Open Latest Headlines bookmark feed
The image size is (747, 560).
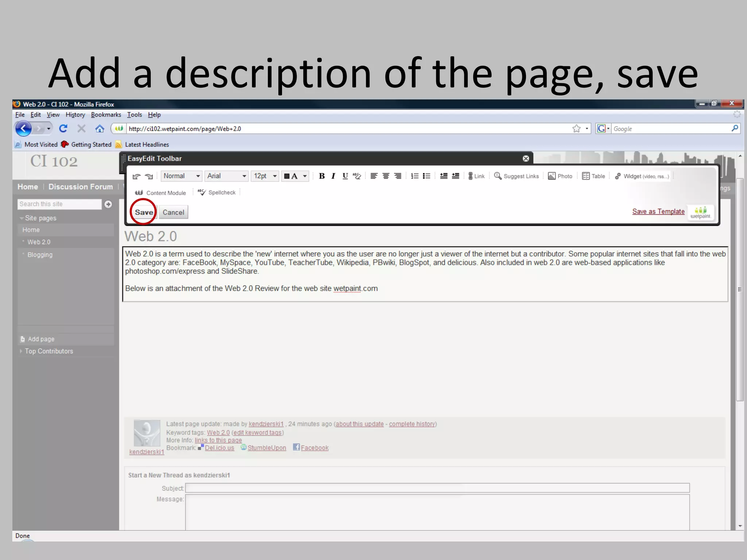(x=142, y=144)
